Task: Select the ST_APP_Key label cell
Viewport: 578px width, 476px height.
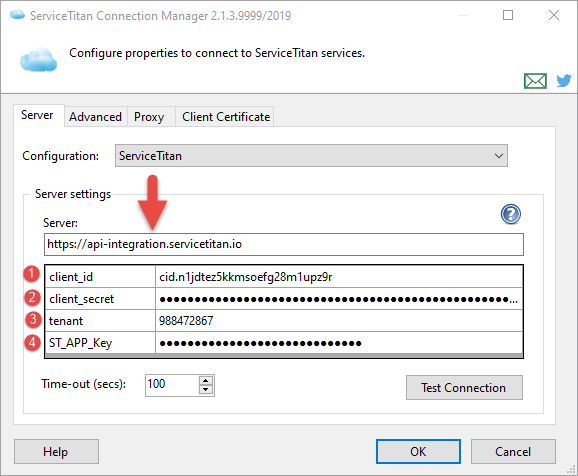Action: 100,343
